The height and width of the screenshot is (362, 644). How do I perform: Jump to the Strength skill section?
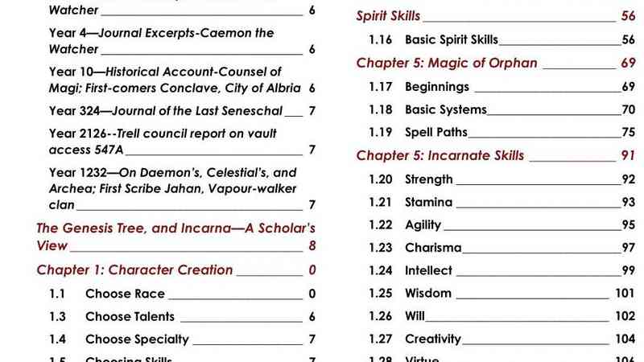pyautogui.click(x=428, y=179)
